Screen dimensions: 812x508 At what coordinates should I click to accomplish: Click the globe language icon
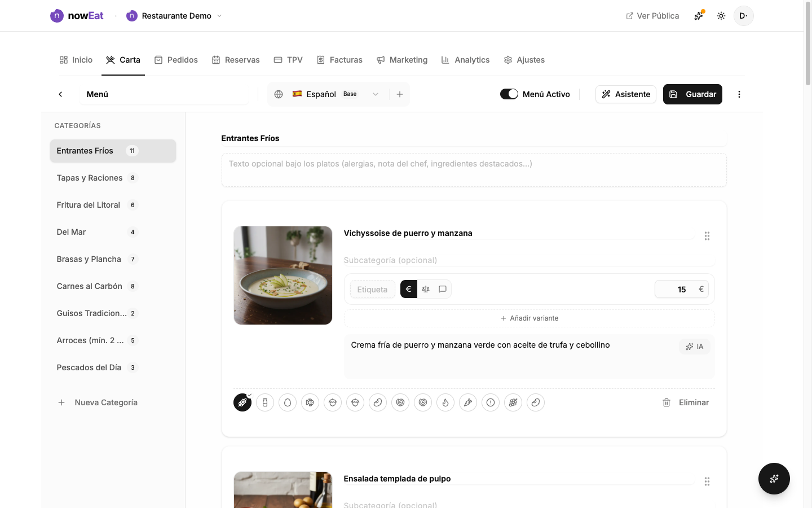[279, 94]
